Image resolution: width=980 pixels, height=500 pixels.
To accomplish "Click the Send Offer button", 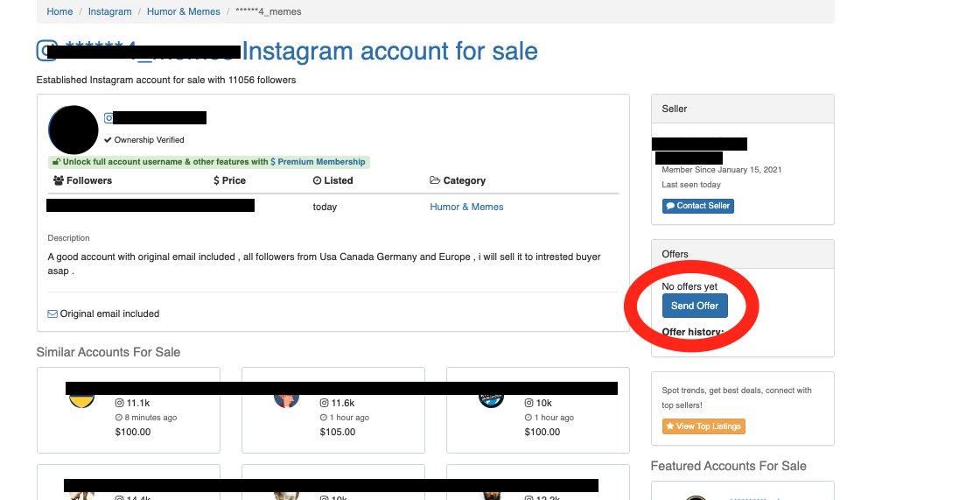I will tap(695, 306).
